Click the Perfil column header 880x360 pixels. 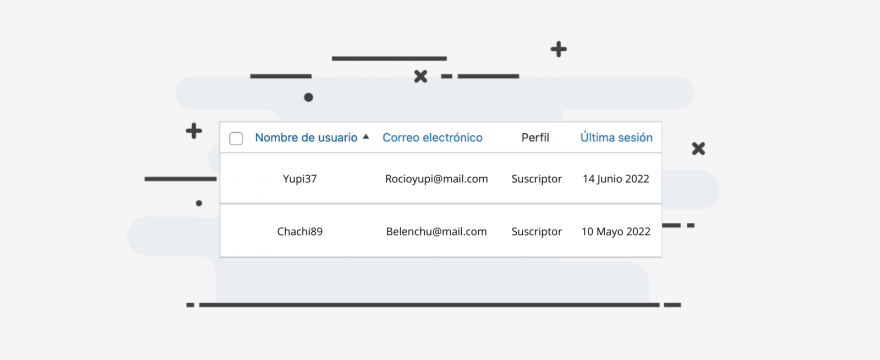click(535, 138)
